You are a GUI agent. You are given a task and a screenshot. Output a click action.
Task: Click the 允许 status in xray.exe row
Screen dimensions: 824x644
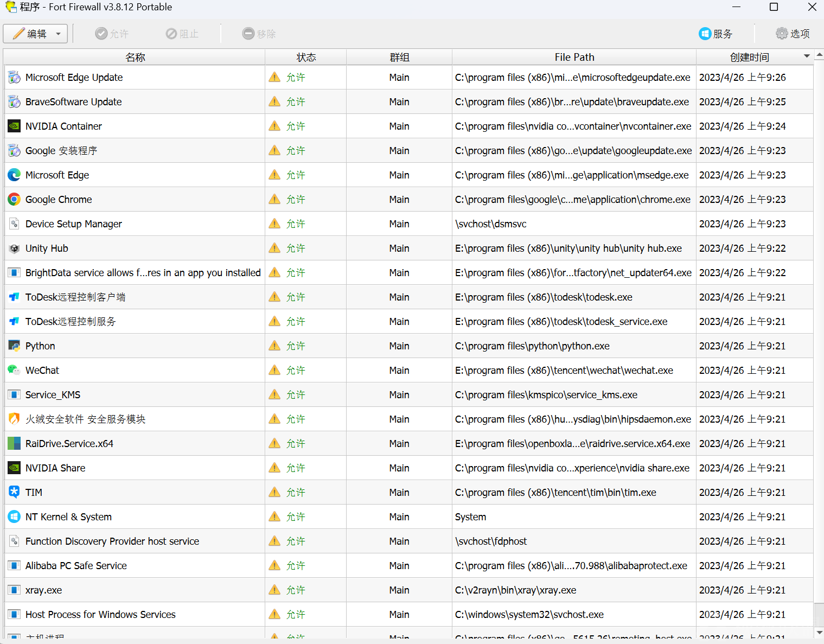point(296,590)
